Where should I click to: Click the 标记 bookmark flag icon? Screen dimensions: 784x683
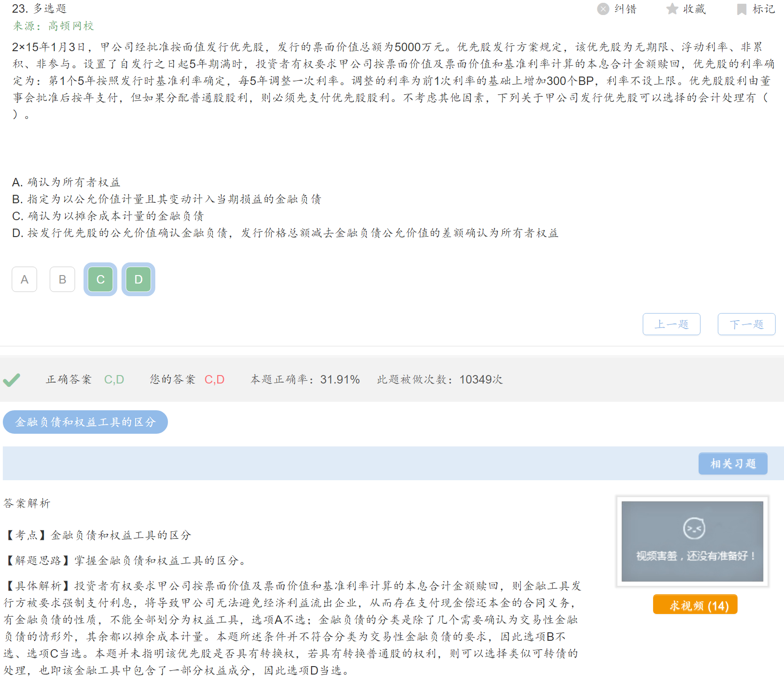click(x=741, y=9)
